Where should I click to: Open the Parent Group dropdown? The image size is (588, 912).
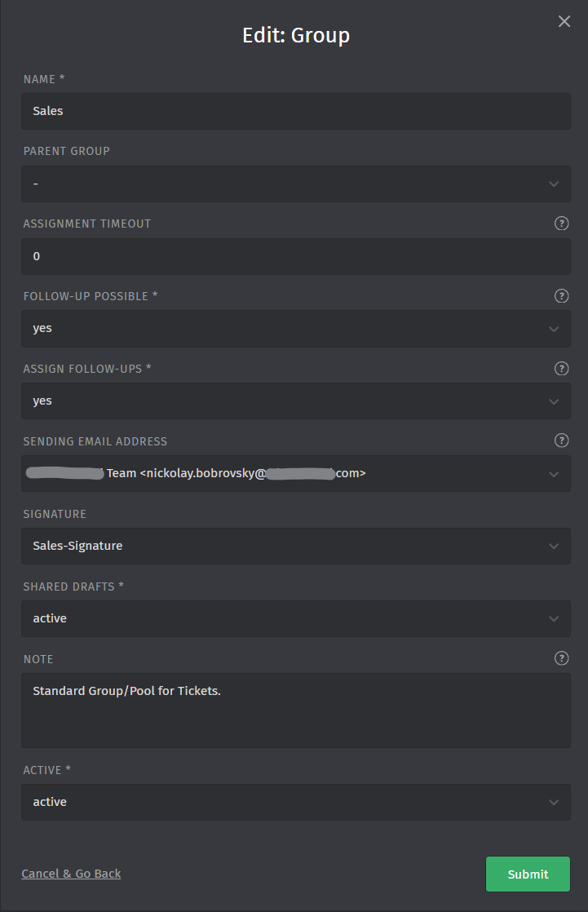pyautogui.click(x=295, y=184)
